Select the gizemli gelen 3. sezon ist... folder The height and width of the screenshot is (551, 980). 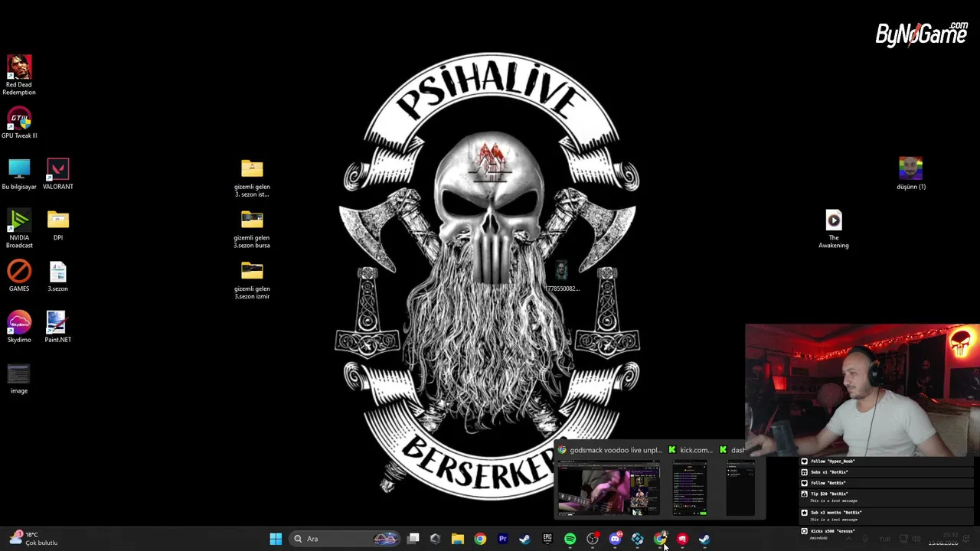(x=252, y=178)
